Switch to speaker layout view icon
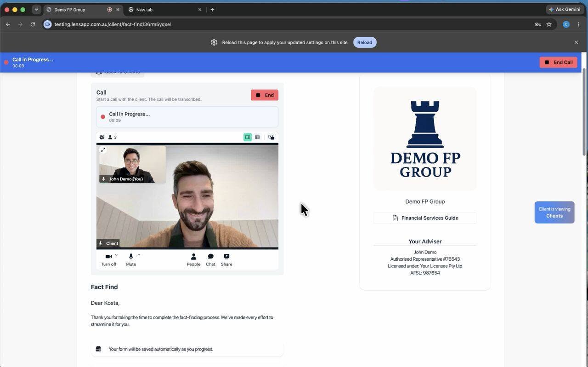The width and height of the screenshot is (588, 367). [248, 137]
